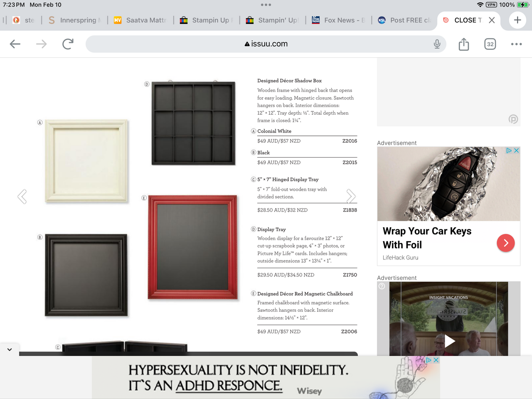Reload the issuu.com page
The image size is (532, 399).
[68, 44]
